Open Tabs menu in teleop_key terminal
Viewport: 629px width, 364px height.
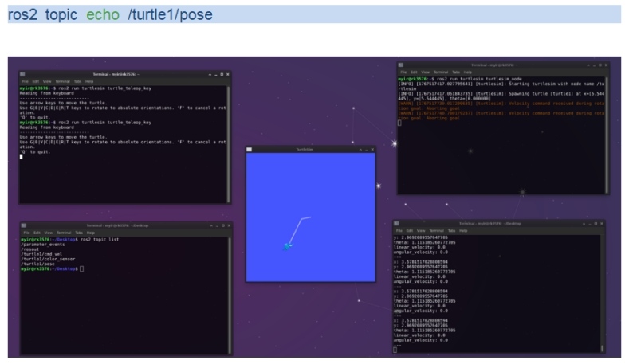click(x=77, y=81)
